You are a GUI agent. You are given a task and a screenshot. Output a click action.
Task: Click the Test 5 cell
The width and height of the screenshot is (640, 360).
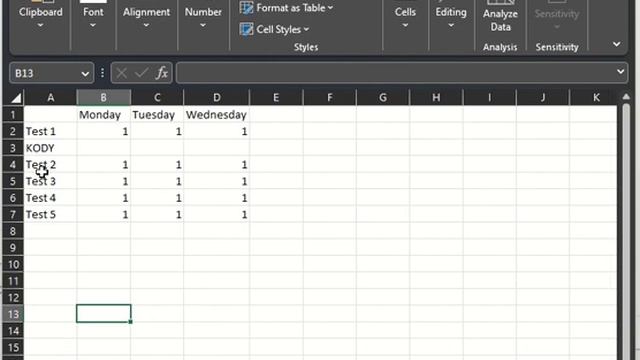(50, 215)
